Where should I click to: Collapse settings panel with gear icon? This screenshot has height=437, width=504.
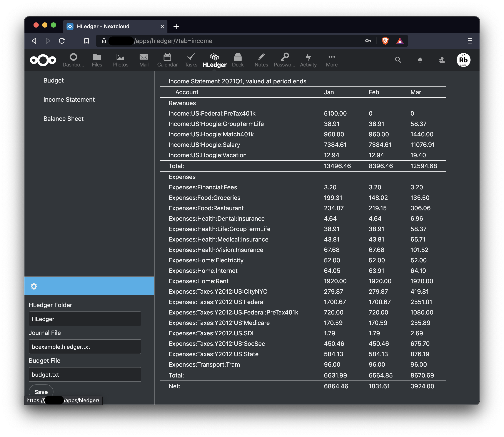click(34, 286)
